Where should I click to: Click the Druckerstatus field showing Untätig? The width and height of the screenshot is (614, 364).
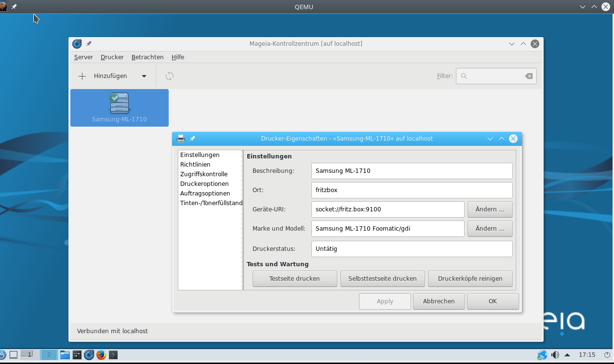[412, 249]
